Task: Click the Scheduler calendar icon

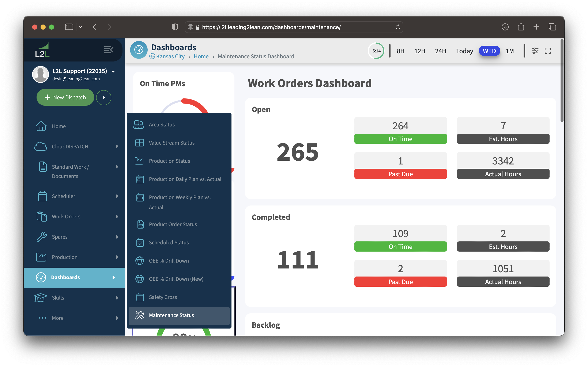Action: click(x=42, y=196)
